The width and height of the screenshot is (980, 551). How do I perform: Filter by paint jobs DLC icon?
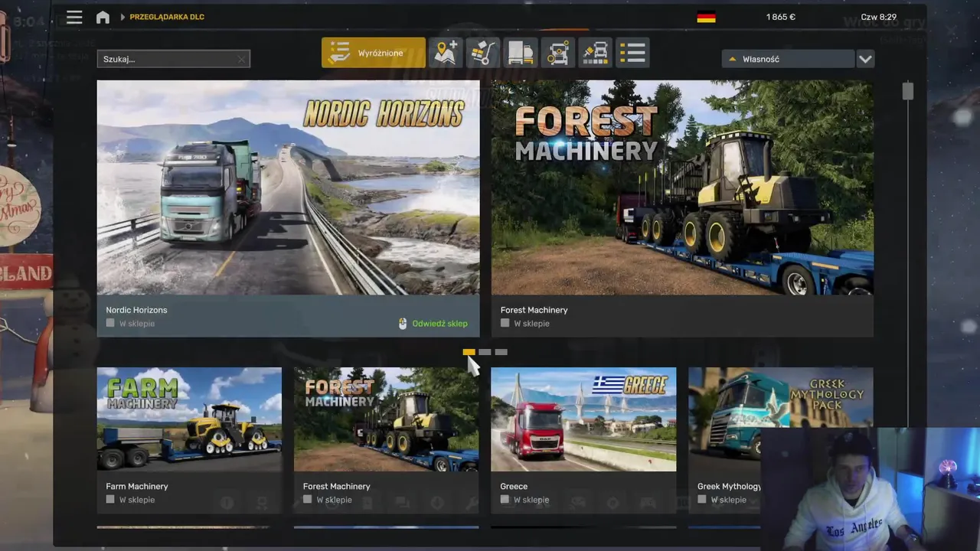click(x=596, y=53)
